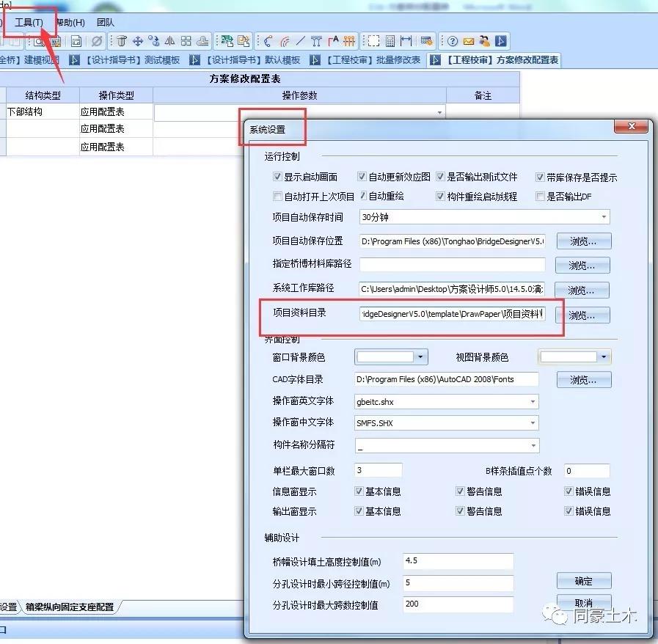The height and width of the screenshot is (644, 658).
Task: Open 操作参数 dropdown in 下部结构 row
Action: [439, 112]
